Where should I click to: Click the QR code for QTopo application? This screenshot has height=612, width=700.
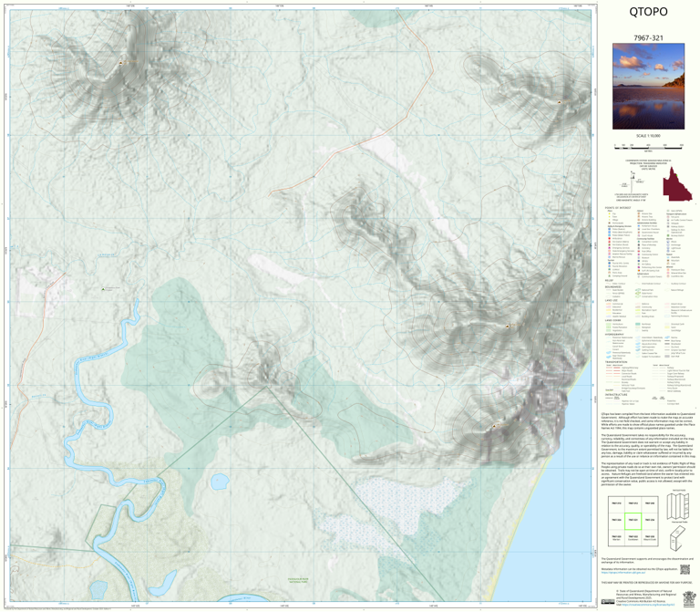pyautogui.click(x=685, y=569)
